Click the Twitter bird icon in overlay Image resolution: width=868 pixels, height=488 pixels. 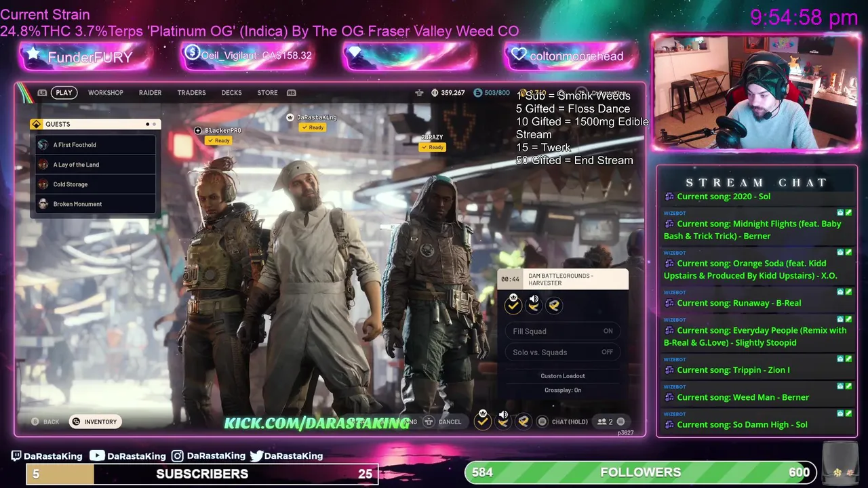(x=256, y=456)
